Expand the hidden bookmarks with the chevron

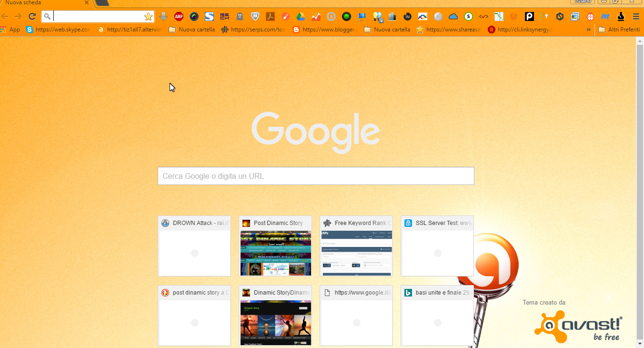point(589,30)
